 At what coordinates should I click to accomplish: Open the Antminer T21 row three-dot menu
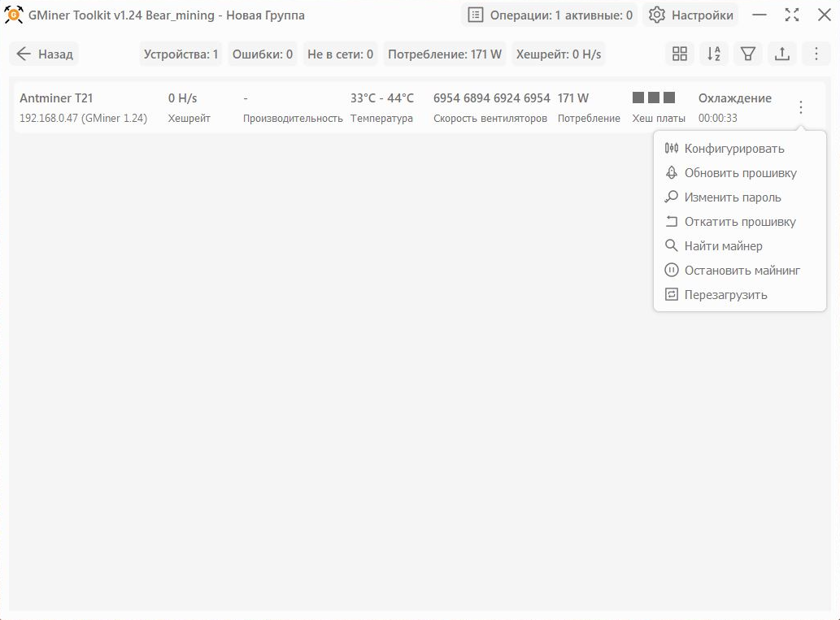[x=800, y=107]
